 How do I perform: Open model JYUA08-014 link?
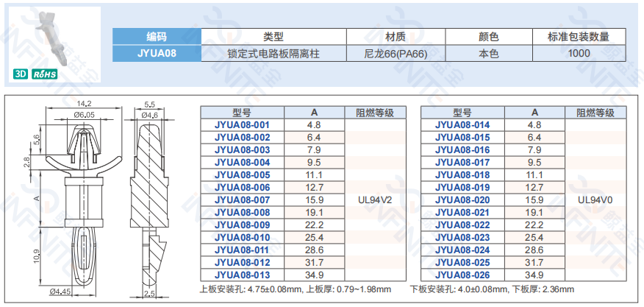click(462, 125)
